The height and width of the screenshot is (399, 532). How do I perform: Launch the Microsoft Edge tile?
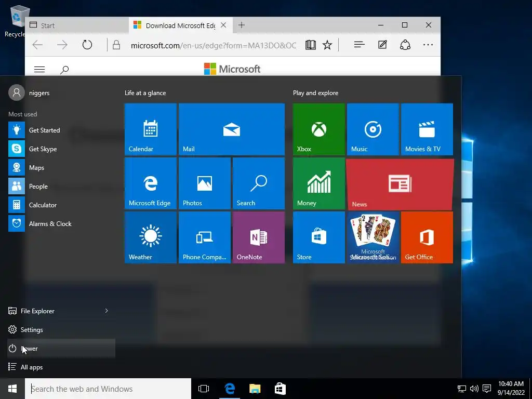point(150,183)
